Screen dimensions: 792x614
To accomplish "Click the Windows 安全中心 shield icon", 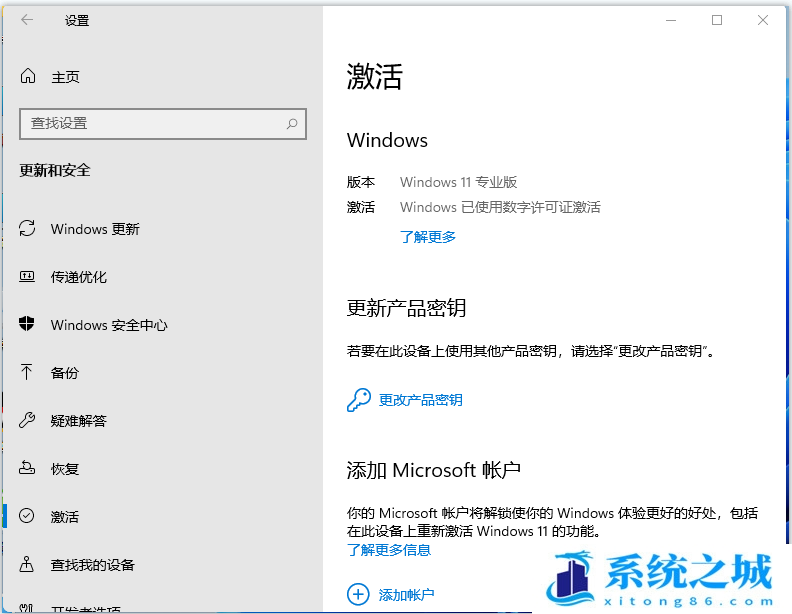I will click(27, 324).
